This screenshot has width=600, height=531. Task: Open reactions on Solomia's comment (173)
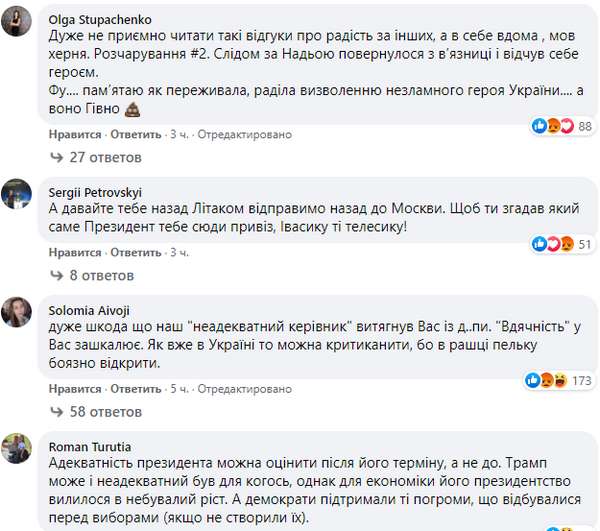(560, 380)
